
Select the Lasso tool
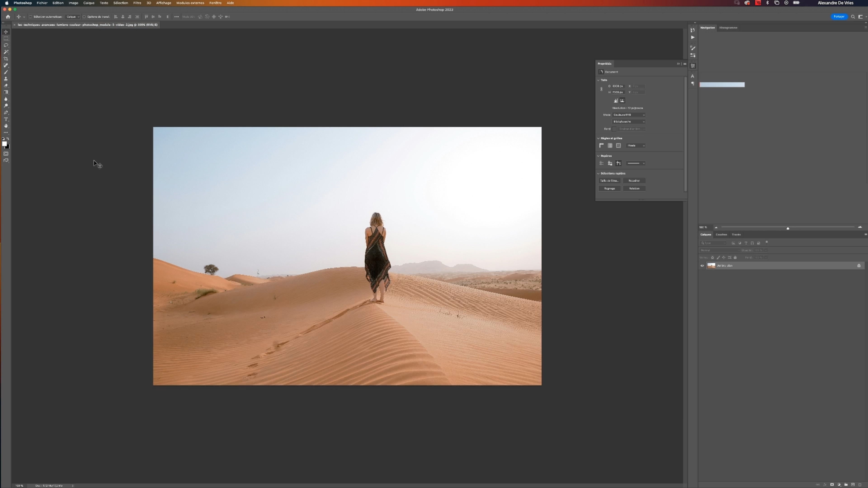6,45
